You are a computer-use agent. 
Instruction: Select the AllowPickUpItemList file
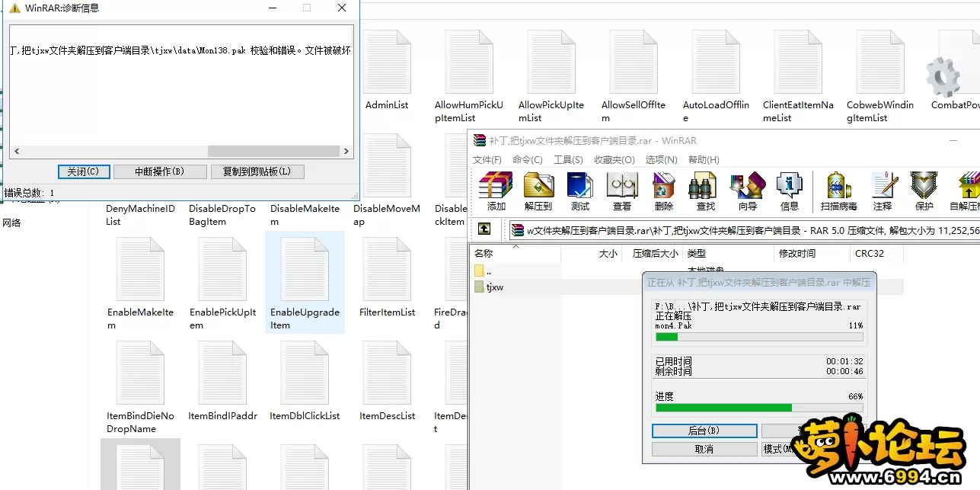point(551,76)
